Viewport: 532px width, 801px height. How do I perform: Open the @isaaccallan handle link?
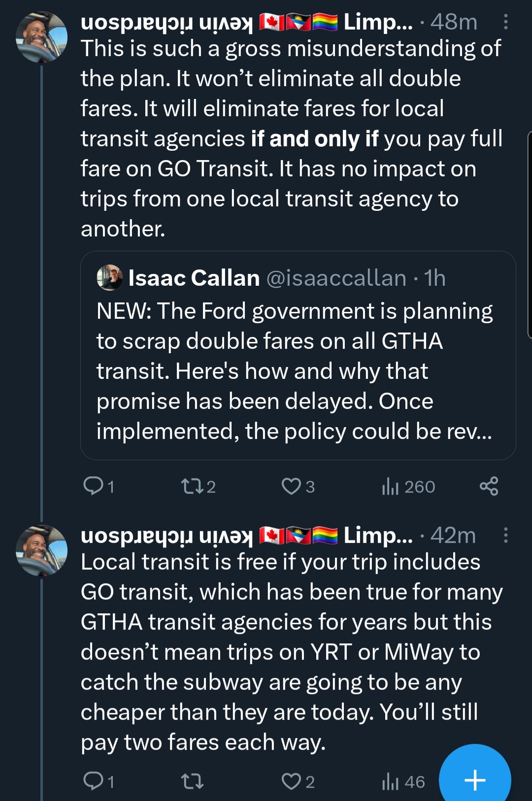336,278
